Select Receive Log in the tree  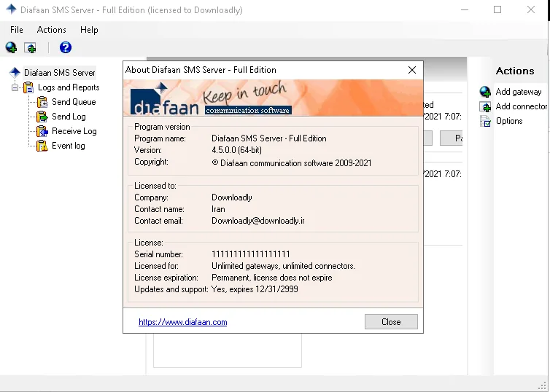[x=74, y=131]
